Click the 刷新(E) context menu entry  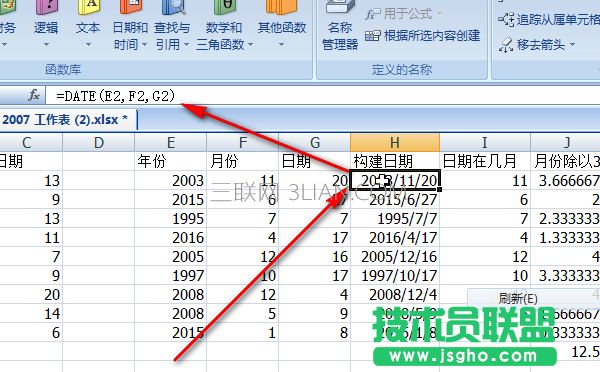[x=533, y=298]
